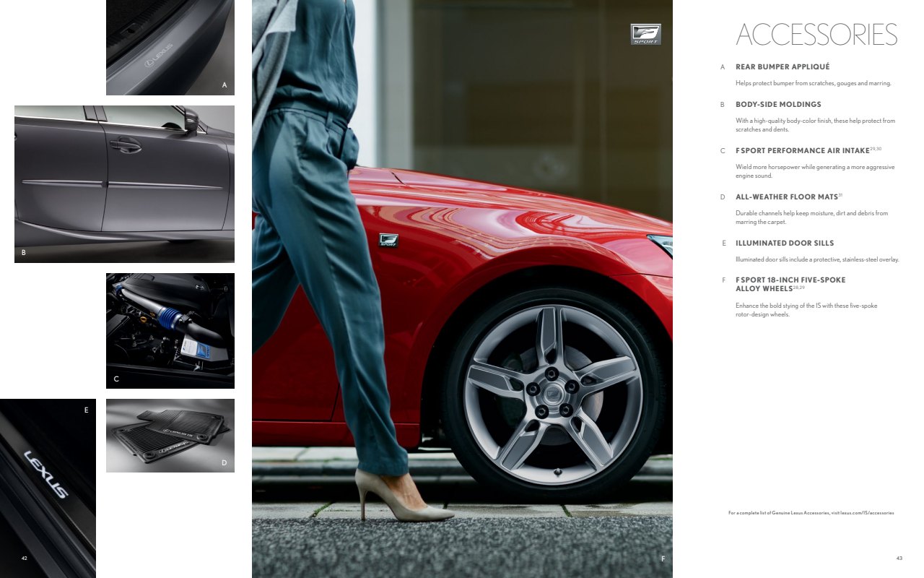Screen dimensions: 924x578
Task: Click the E label on the door sill photo
Action: click(86, 410)
